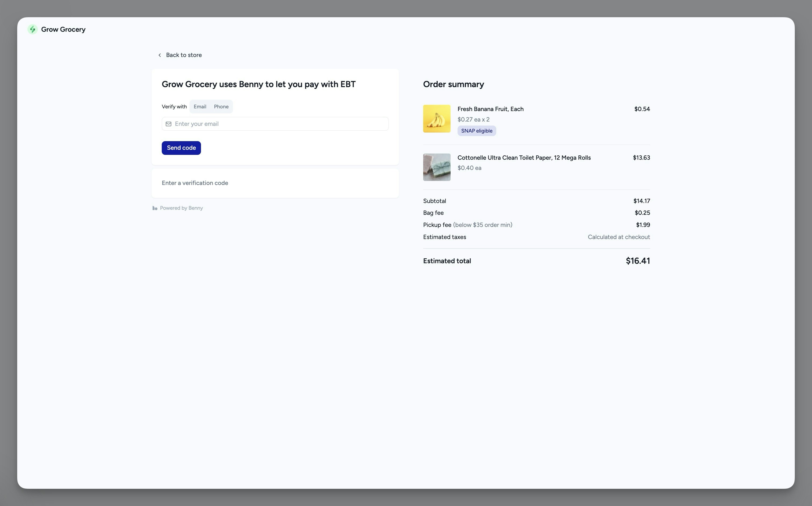Click the toilet paper product thumbnail

coord(436,167)
